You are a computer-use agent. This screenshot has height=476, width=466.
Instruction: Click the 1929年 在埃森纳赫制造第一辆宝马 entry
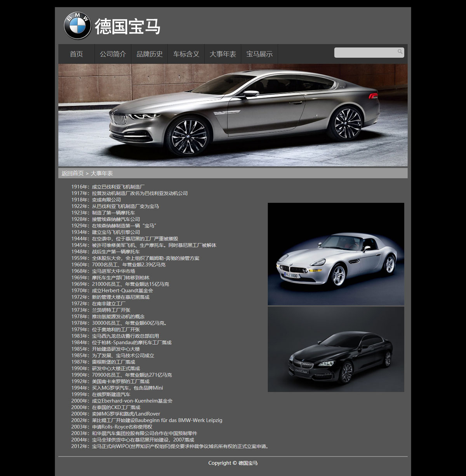(x=114, y=226)
